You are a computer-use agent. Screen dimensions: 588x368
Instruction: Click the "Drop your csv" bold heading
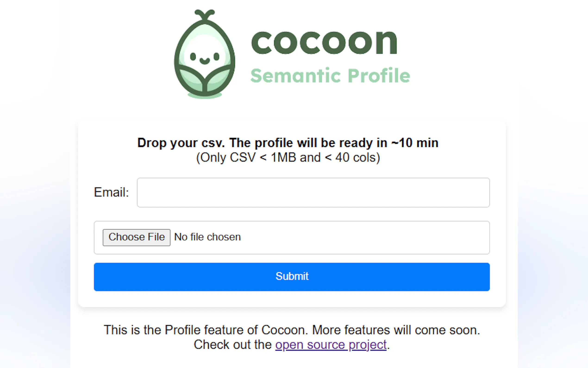click(x=288, y=143)
